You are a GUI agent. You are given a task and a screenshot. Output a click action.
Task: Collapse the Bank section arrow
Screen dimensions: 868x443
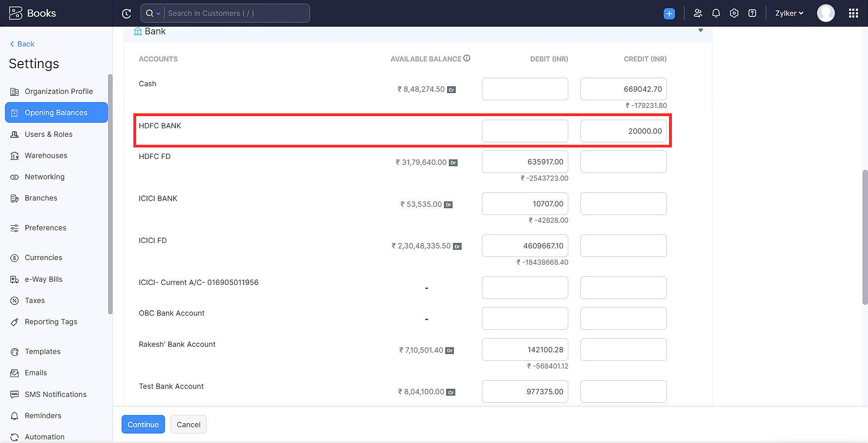click(700, 31)
